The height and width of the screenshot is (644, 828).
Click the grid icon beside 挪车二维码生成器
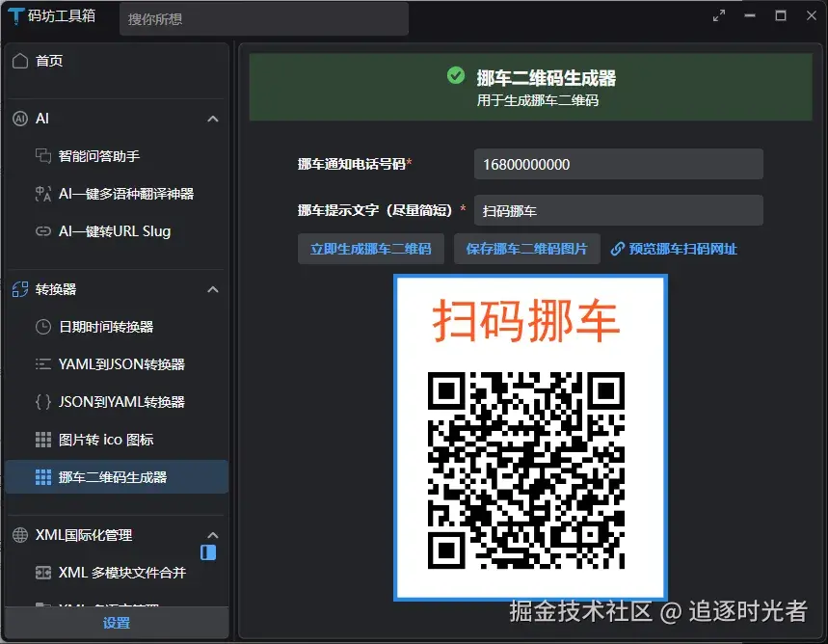tap(43, 477)
